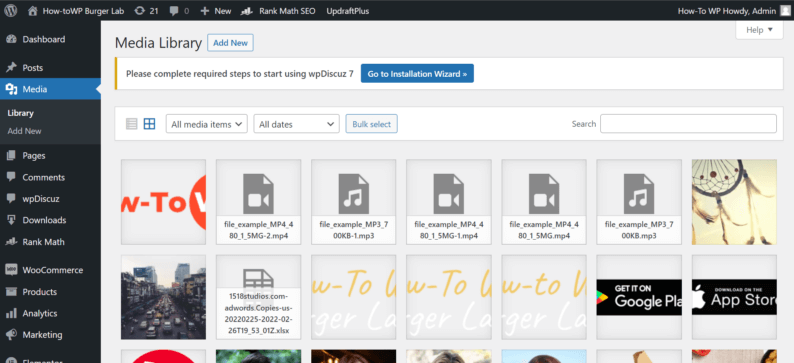
Task: Open the All media items filter dropdown
Action: pos(207,124)
